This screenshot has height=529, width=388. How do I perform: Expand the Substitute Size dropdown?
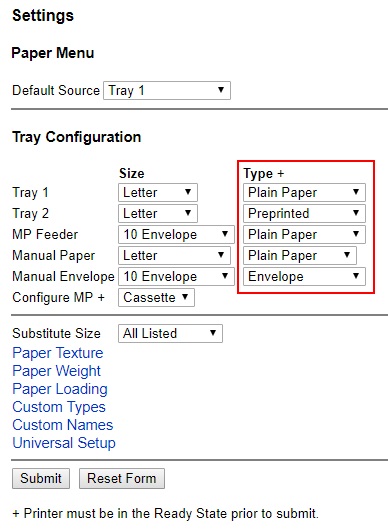(170, 333)
